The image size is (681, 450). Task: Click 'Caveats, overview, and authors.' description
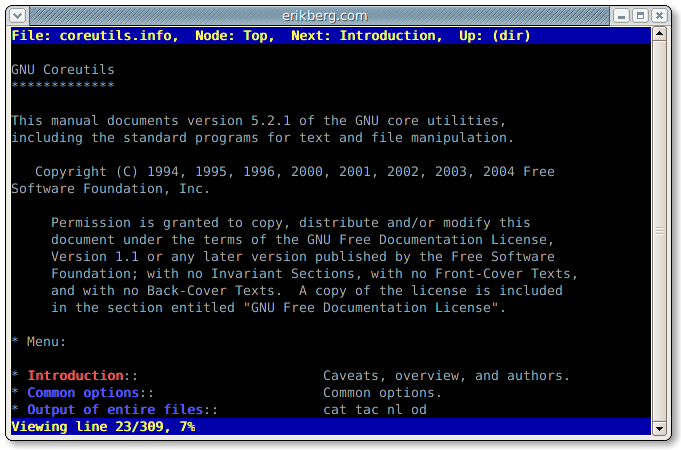click(446, 375)
